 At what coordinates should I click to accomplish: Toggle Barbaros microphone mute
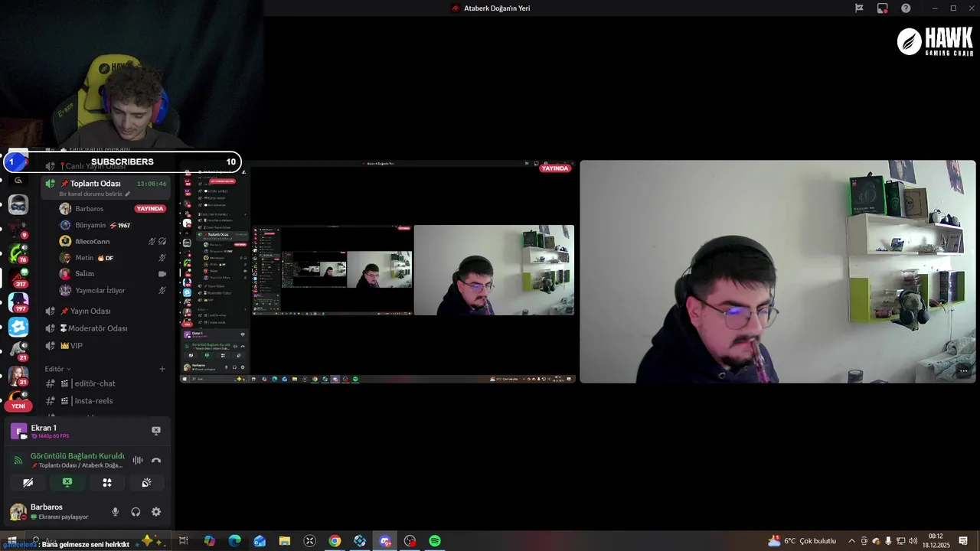tap(116, 512)
